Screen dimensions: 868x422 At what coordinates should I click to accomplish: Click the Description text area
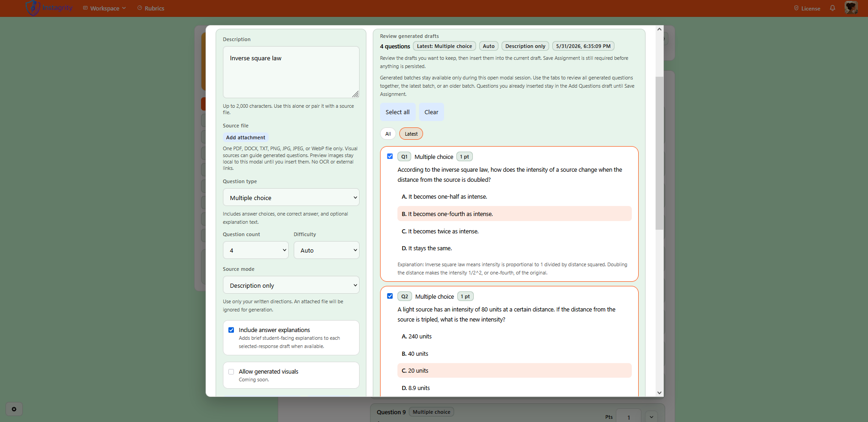pyautogui.click(x=291, y=72)
